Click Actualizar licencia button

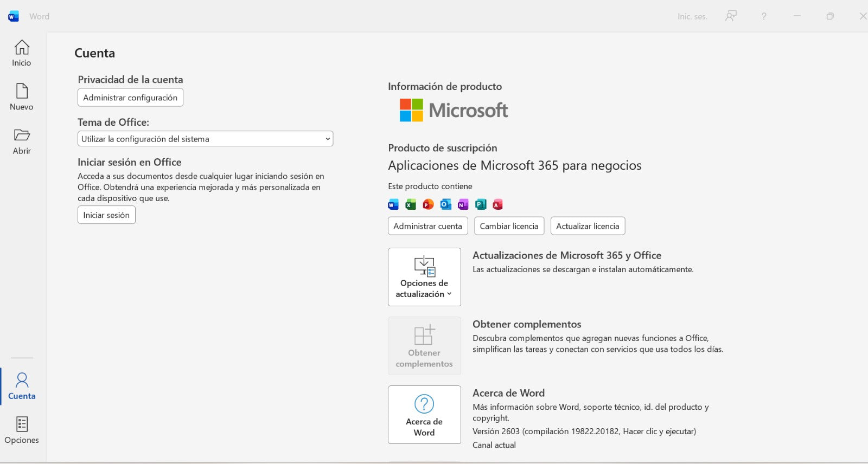click(588, 226)
